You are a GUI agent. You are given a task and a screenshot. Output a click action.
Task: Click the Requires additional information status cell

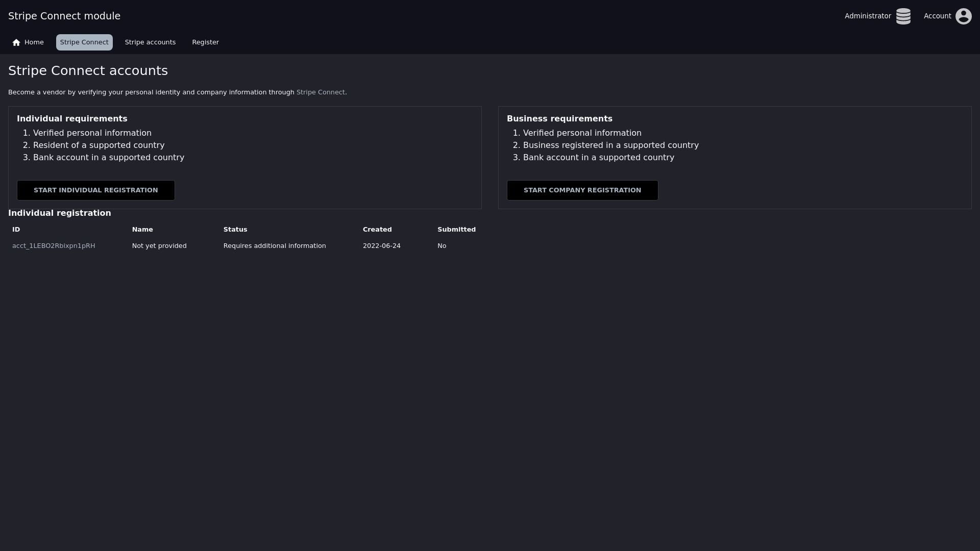pos(275,246)
